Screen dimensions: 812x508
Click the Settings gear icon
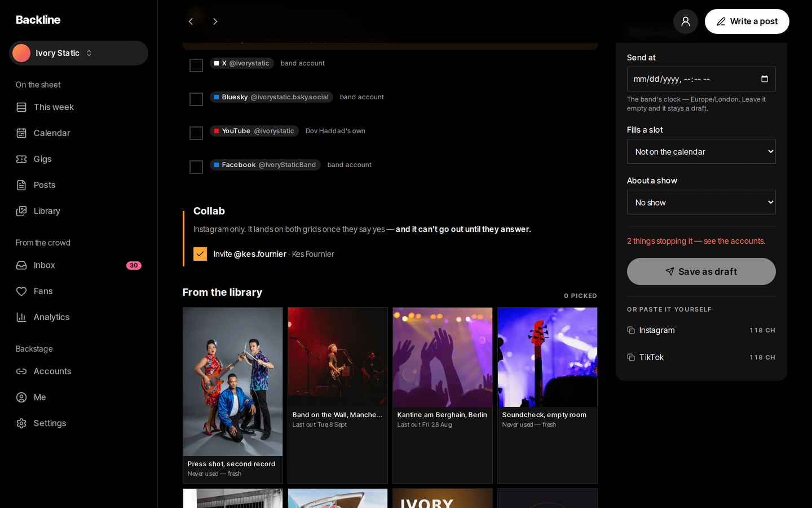coord(21,423)
